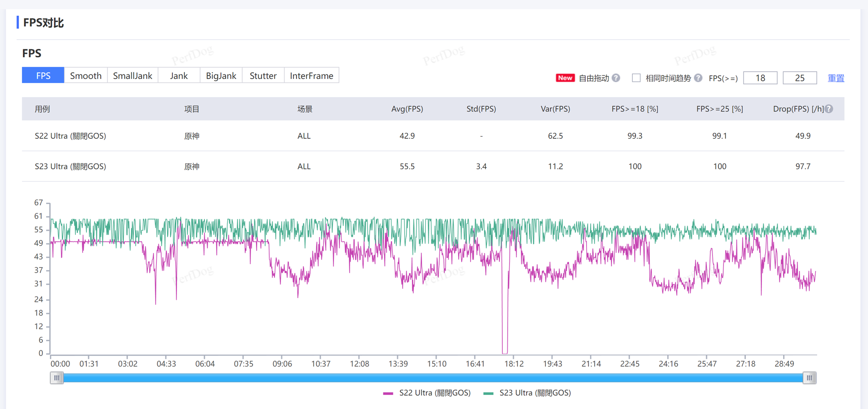The image size is (868, 409).
Task: Show the BigJank tab
Action: click(221, 76)
